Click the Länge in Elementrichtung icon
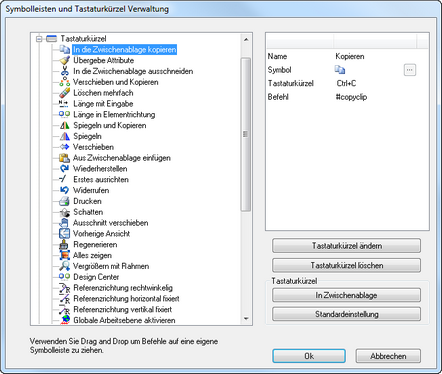This screenshot has height=374, width=442. point(64,114)
